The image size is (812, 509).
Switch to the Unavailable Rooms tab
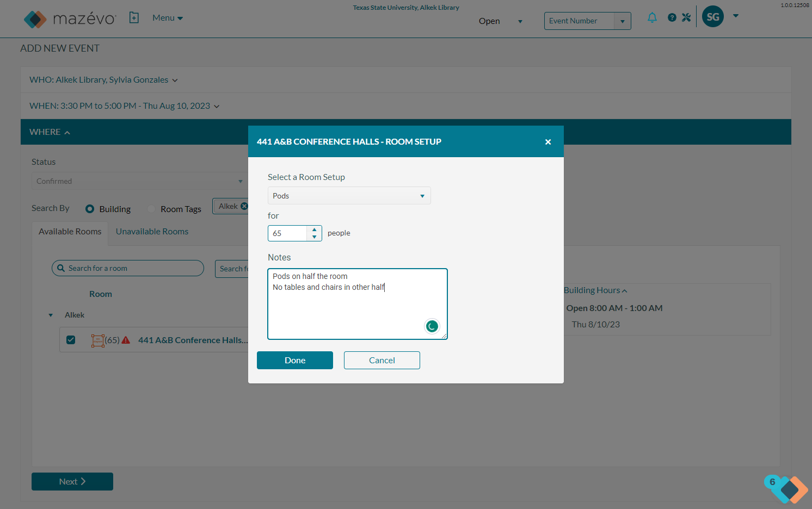click(152, 232)
